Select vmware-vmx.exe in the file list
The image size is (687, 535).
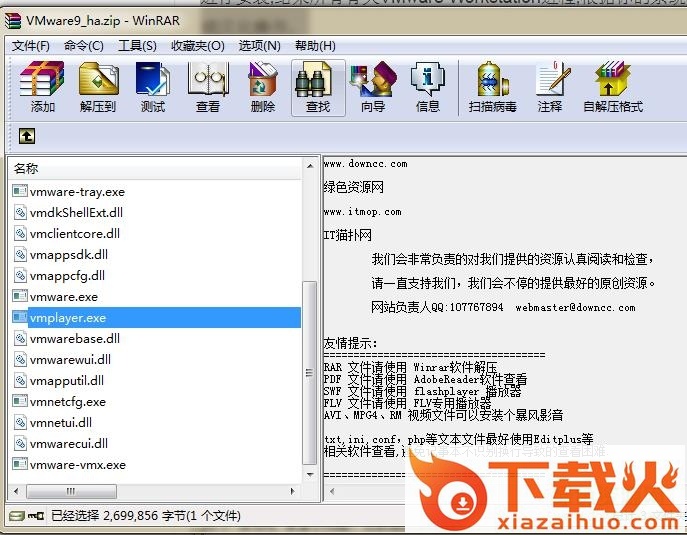click(78, 465)
